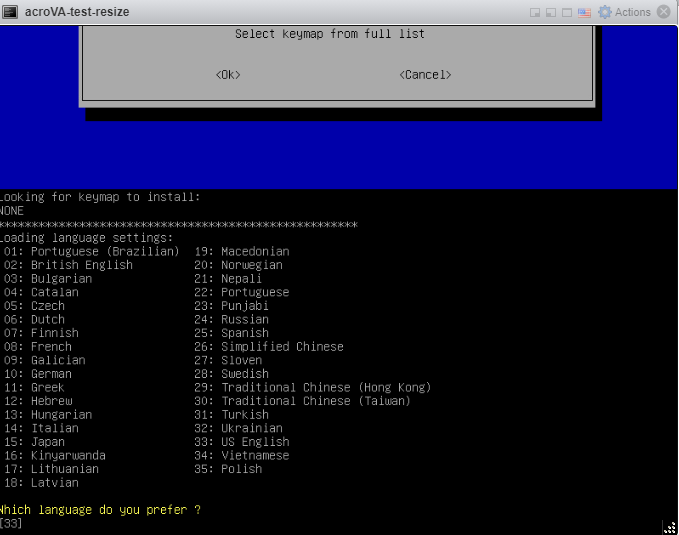This screenshot has height=535, width=679.
Task: Click the [33] default answer input line
Action: point(11,523)
